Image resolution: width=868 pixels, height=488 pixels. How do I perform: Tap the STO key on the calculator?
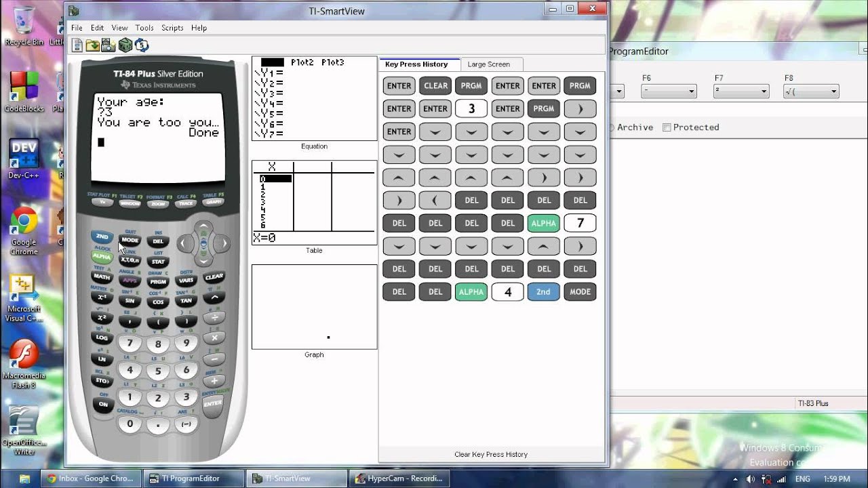pos(102,381)
